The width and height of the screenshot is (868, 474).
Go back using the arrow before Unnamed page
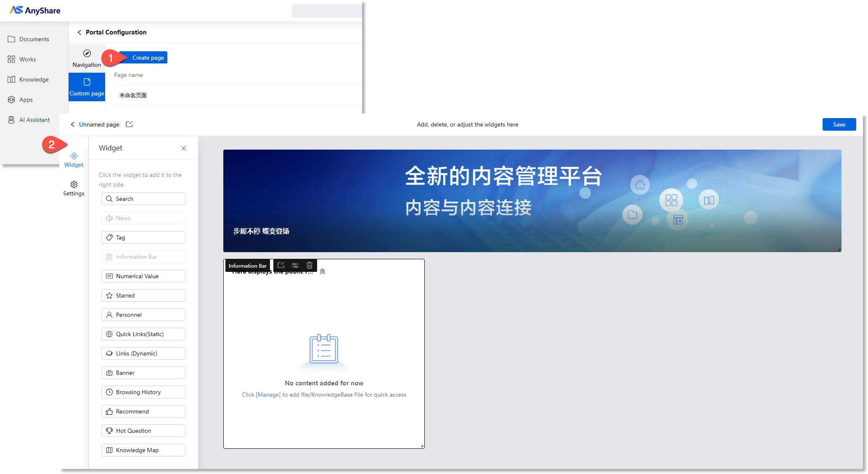[x=72, y=124]
